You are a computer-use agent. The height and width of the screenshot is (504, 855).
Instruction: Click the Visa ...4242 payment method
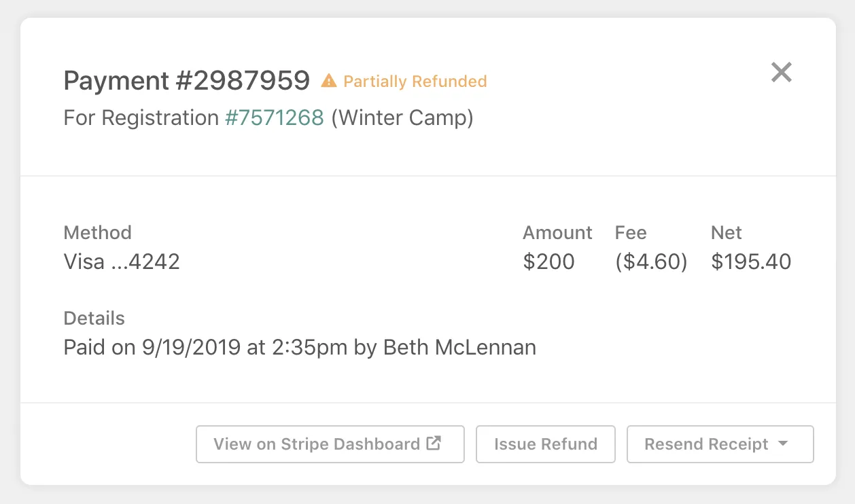[122, 262]
